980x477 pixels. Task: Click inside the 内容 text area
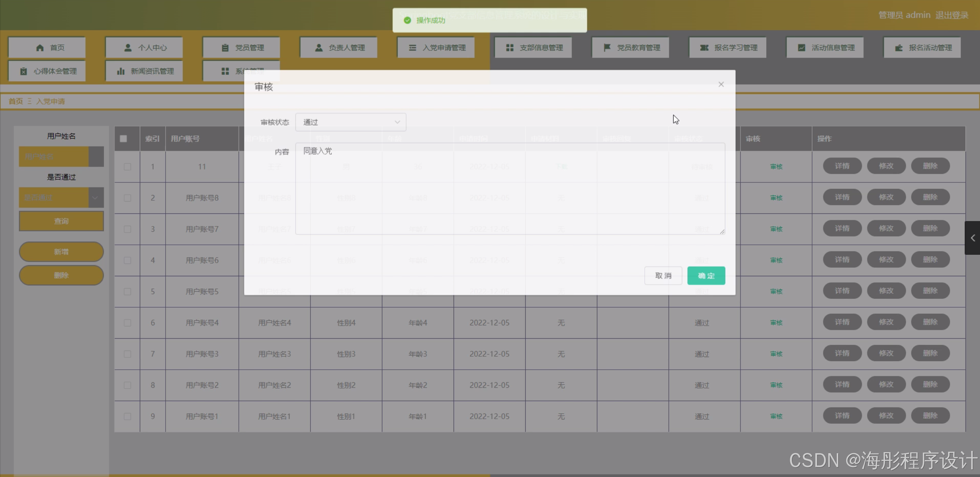510,189
